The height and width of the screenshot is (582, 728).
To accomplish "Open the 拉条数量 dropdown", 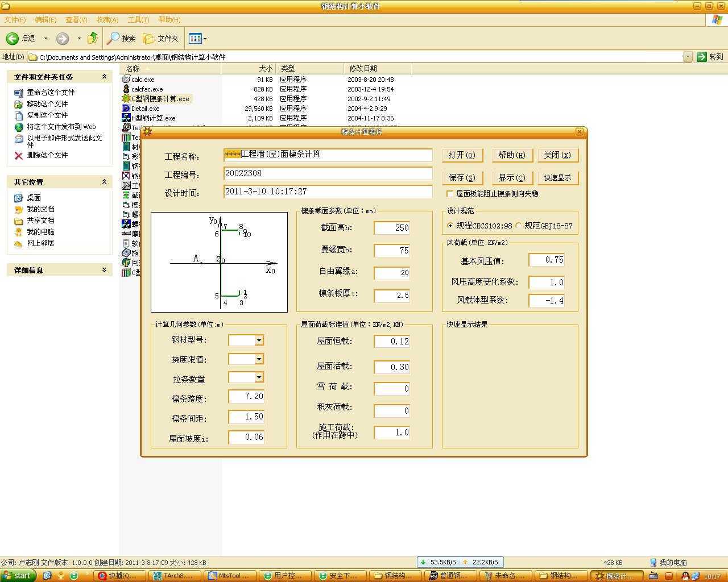I will pos(259,377).
